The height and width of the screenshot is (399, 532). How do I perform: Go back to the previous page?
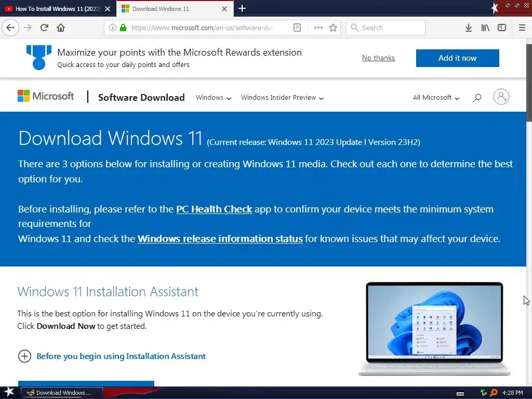click(x=10, y=28)
